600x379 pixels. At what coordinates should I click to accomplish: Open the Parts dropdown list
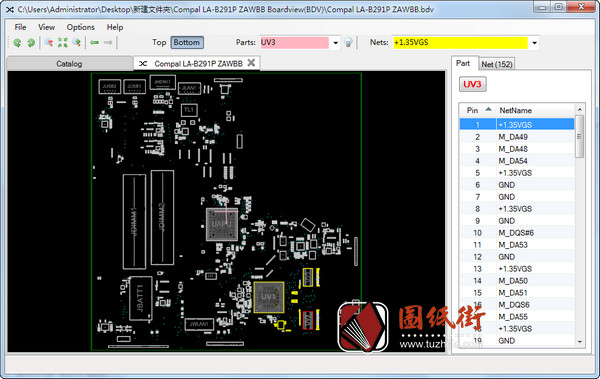click(x=336, y=42)
